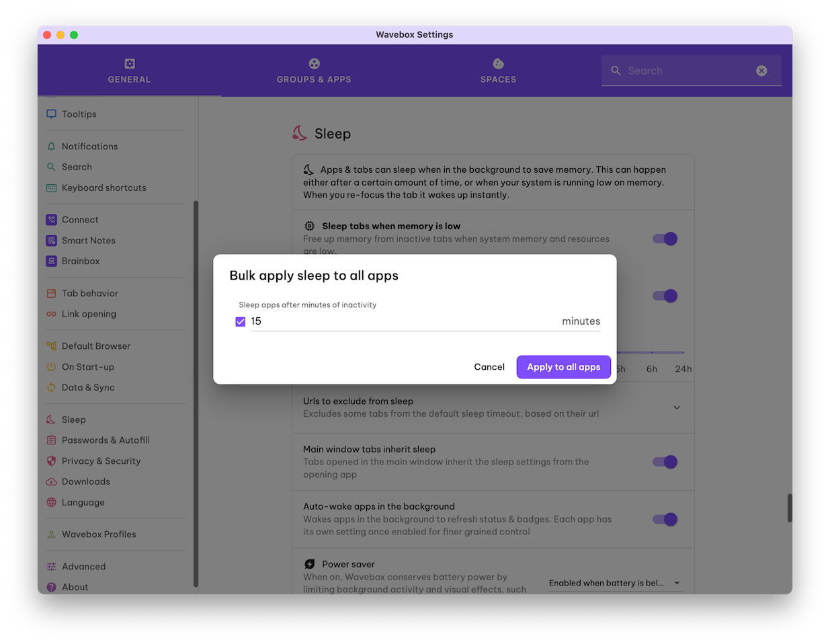Open the Power saver dropdown
830x644 pixels.
point(615,583)
